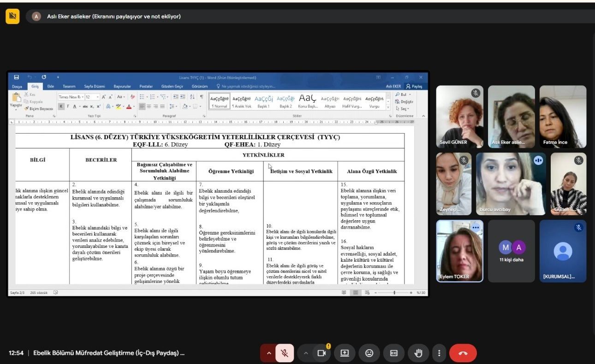Expand video settings chevron beside the camera
This screenshot has height=364, width=595.
click(x=305, y=353)
